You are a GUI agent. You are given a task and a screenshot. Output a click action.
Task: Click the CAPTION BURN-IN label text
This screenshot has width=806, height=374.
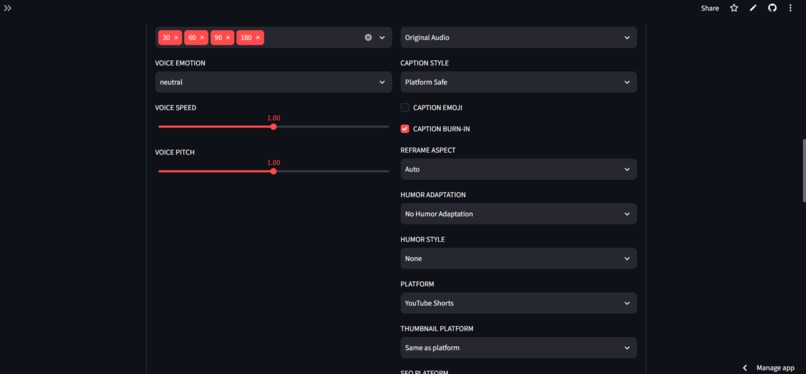pos(442,129)
